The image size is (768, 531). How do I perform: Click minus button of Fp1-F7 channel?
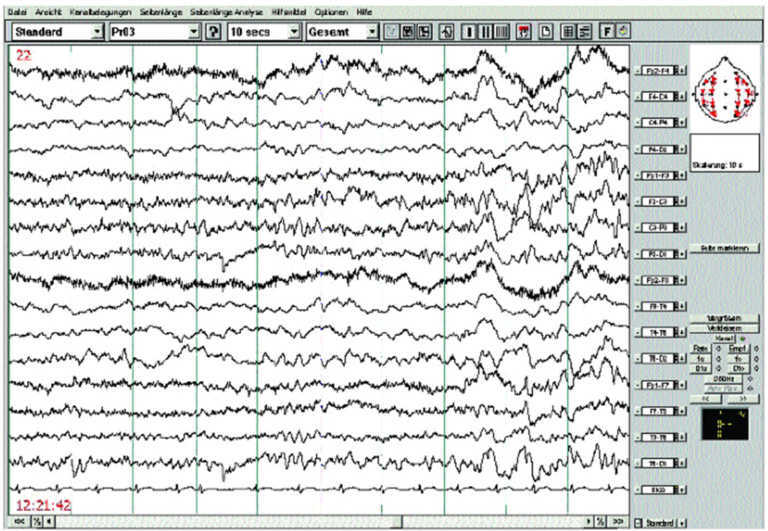tap(637, 385)
